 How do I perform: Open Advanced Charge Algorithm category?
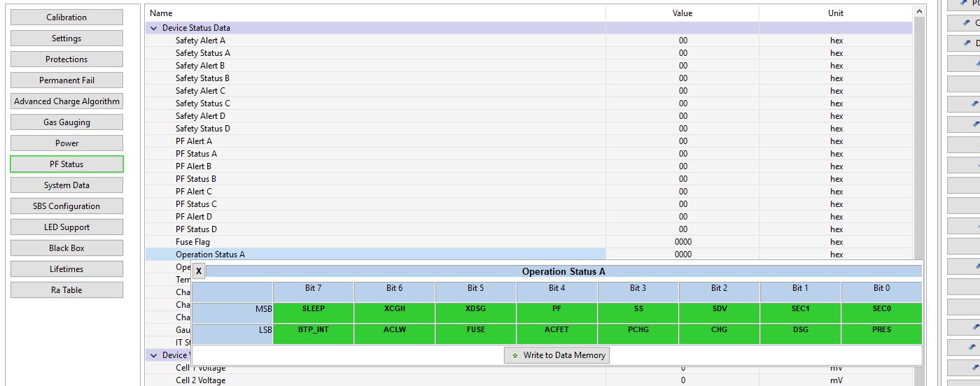click(x=66, y=101)
